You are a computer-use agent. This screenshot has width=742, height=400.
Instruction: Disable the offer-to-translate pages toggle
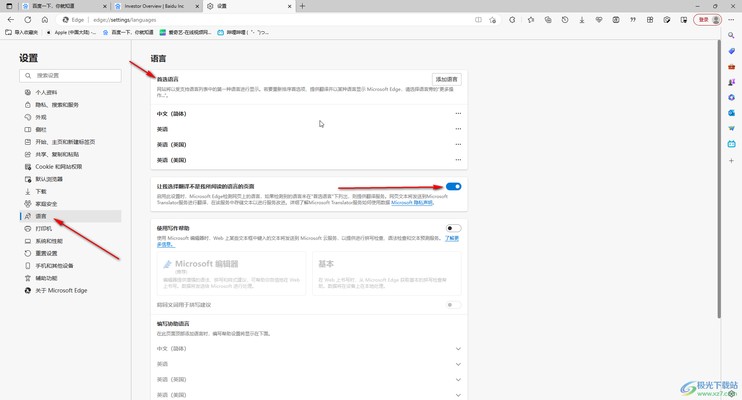coord(453,186)
